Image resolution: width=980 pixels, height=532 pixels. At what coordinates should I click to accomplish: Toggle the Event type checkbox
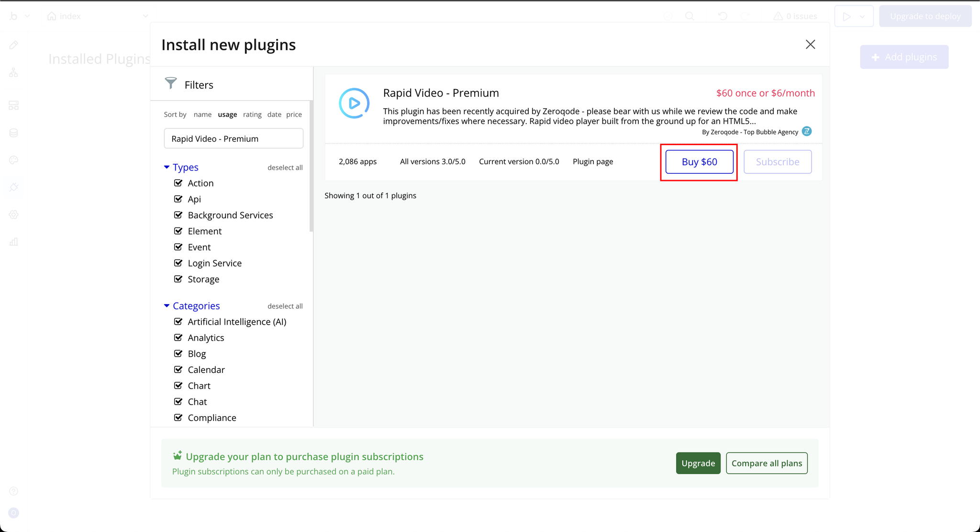(x=178, y=247)
